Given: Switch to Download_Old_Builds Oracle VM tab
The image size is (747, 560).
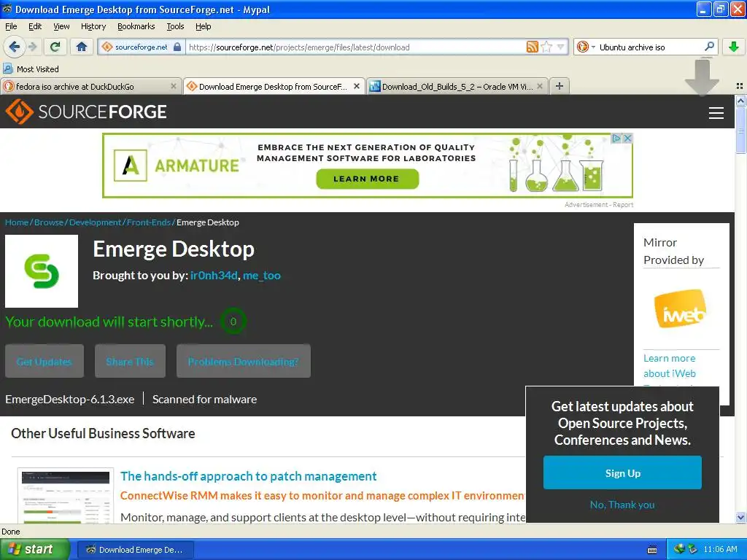Looking at the screenshot, I should (452, 87).
